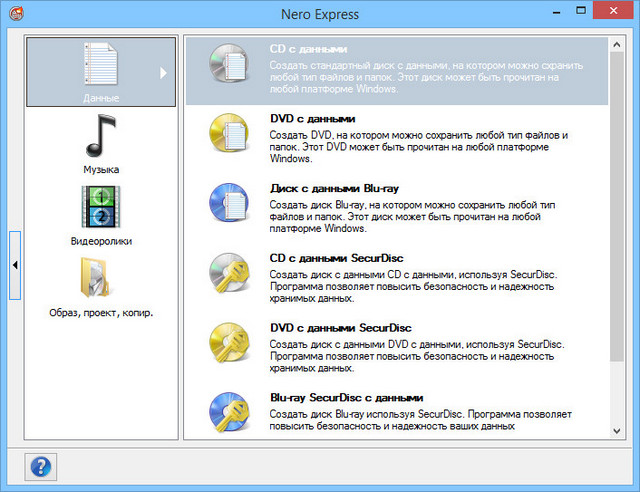This screenshot has height=492, width=640.
Task: Switch to the 'Видеоролики' category label
Action: [101, 241]
